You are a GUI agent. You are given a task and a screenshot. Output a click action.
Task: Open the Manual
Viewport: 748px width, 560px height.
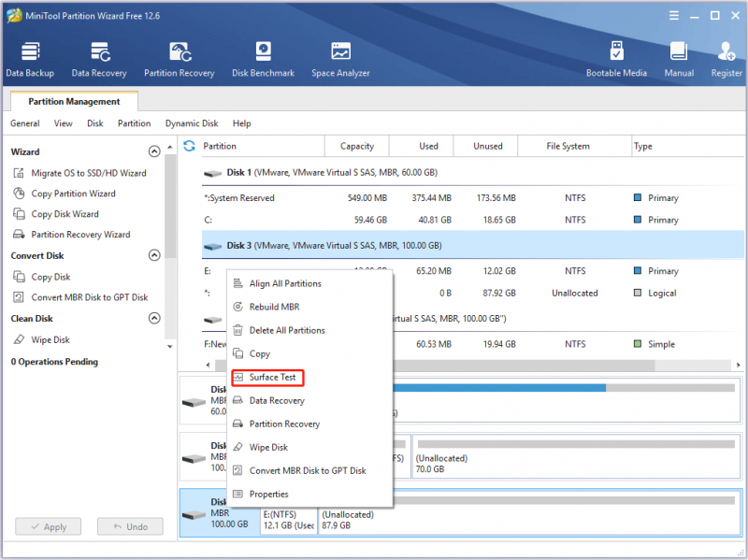coord(679,60)
